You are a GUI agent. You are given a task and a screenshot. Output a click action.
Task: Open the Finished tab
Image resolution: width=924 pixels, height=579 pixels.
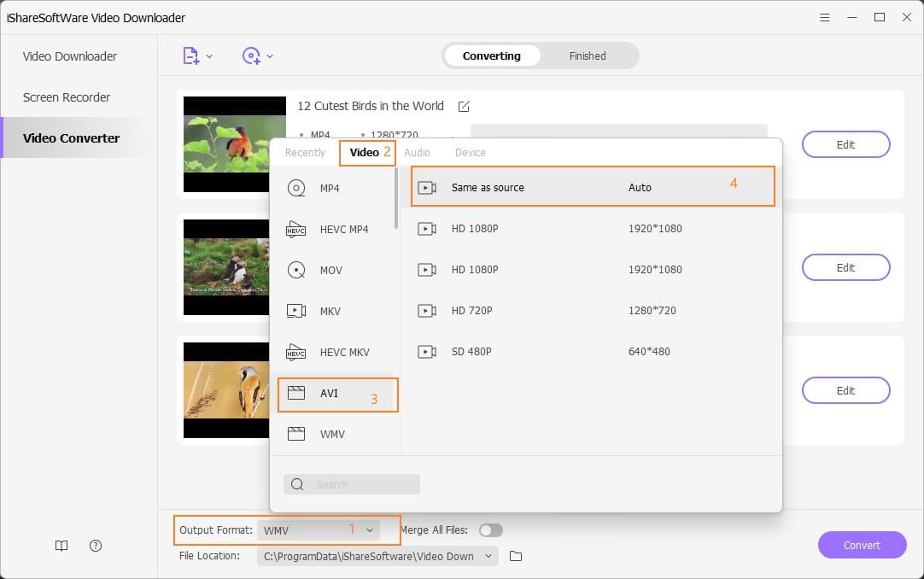pyautogui.click(x=587, y=56)
